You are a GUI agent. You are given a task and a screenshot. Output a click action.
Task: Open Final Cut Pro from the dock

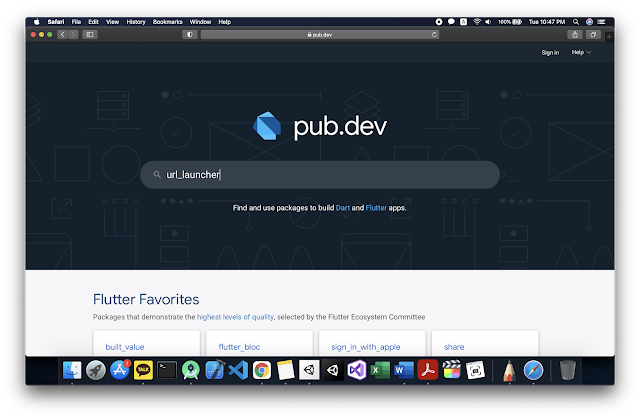point(451,370)
